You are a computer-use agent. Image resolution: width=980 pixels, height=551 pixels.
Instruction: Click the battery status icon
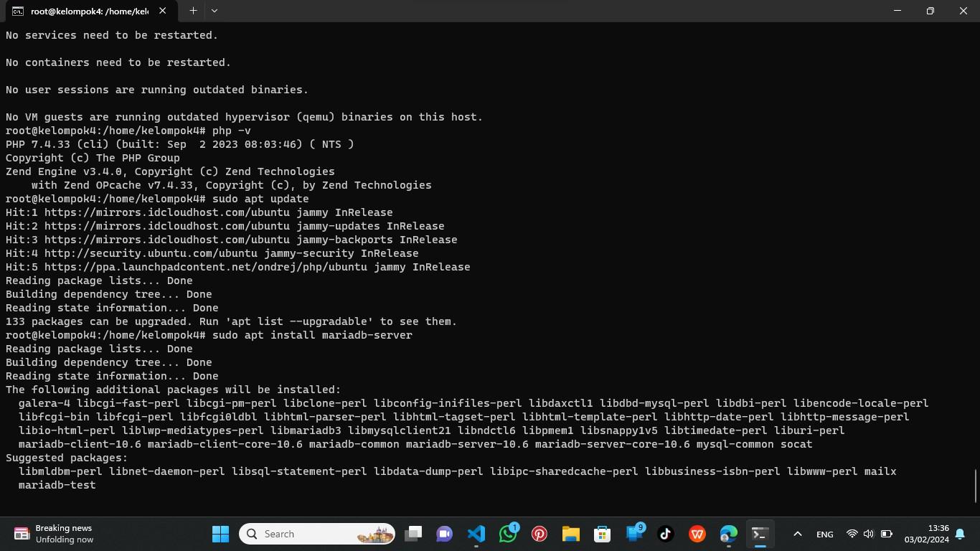(x=887, y=534)
